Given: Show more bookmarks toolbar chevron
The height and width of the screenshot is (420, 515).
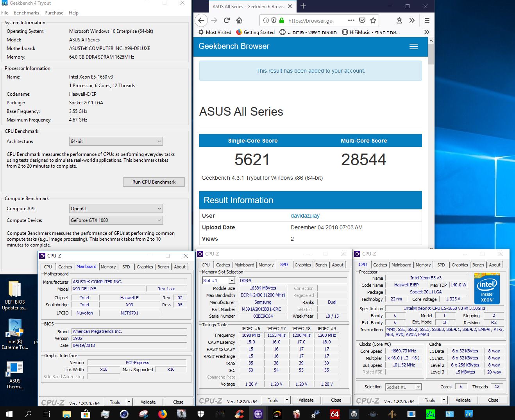Looking at the screenshot, I should [x=427, y=32].
